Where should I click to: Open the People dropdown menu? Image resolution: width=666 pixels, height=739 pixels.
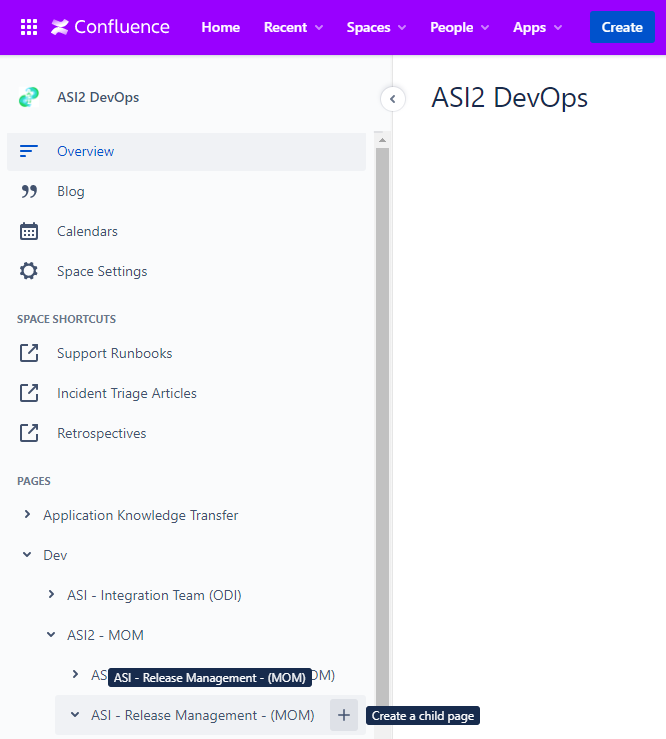point(460,27)
